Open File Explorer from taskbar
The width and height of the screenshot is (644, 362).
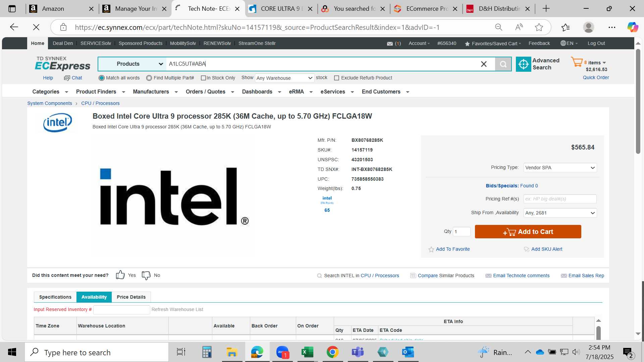[x=232, y=352]
